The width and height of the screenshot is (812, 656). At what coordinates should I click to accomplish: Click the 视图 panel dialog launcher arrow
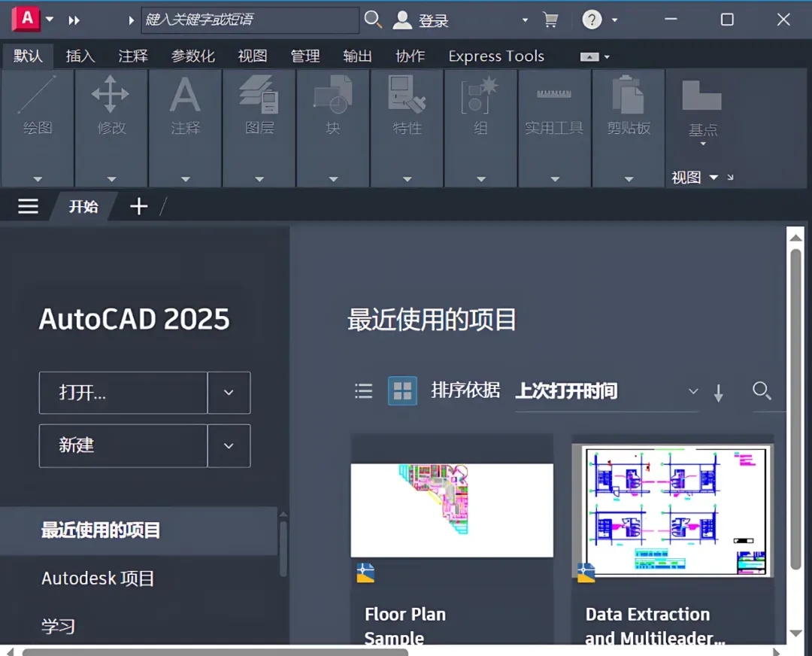[730, 178]
